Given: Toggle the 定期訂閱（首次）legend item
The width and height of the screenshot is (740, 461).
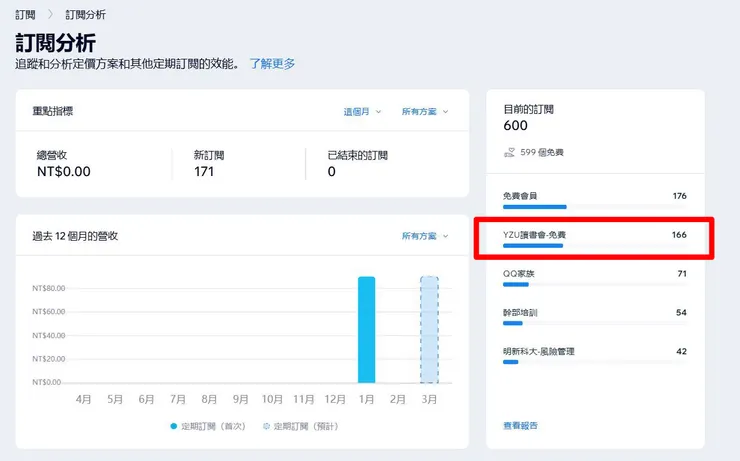Looking at the screenshot, I should [208, 426].
